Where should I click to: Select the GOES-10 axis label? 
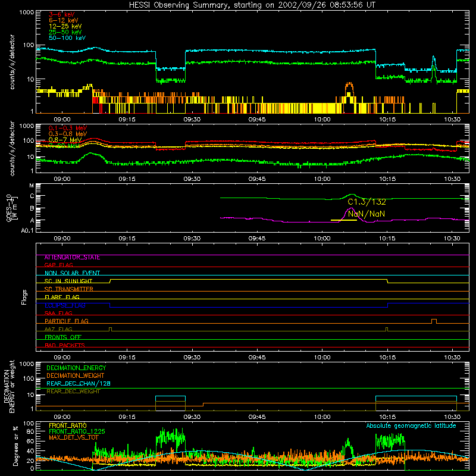tap(12, 208)
